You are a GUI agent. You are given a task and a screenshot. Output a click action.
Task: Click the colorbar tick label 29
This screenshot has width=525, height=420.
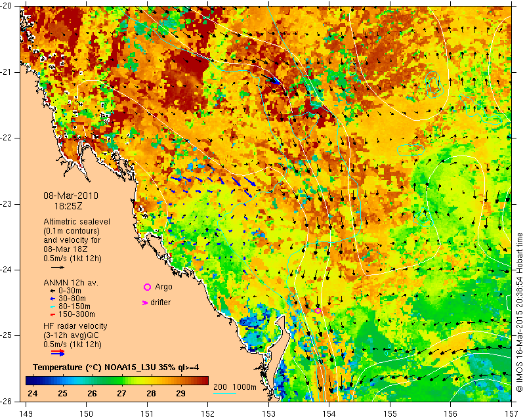click(181, 394)
